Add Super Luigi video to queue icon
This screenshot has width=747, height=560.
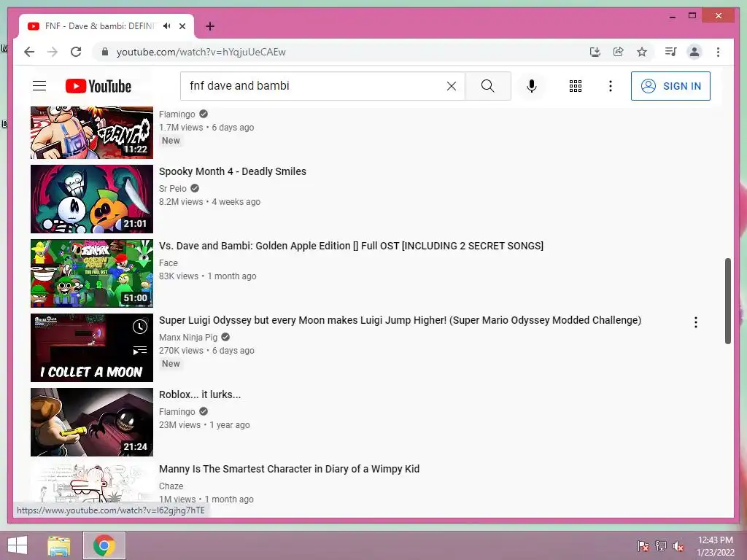pyautogui.click(x=140, y=351)
